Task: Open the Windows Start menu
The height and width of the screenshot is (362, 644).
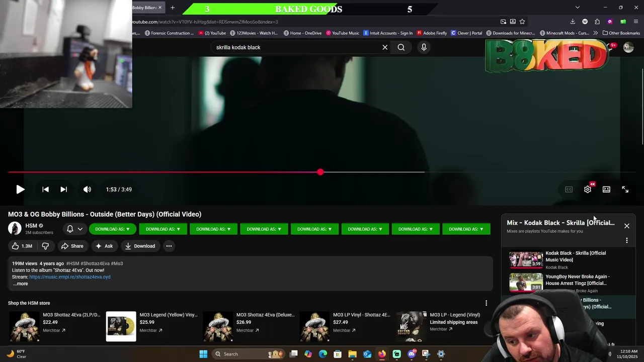Action: [203, 354]
